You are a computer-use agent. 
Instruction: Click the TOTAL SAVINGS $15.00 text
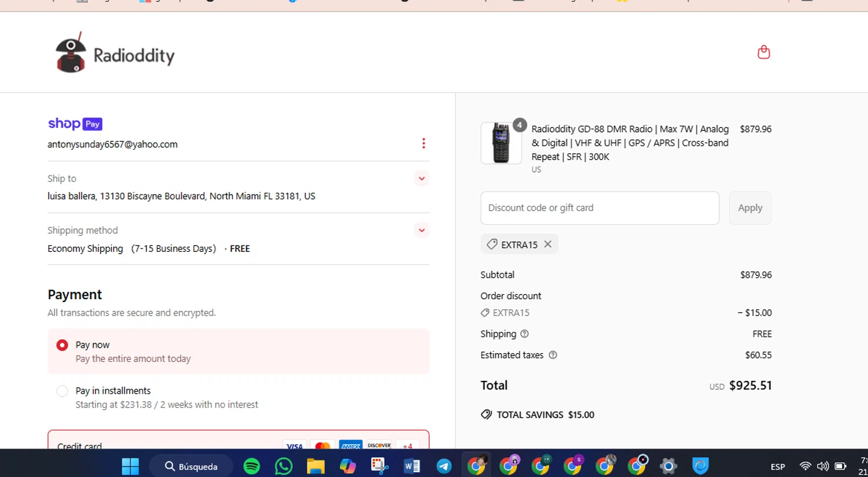pos(546,414)
